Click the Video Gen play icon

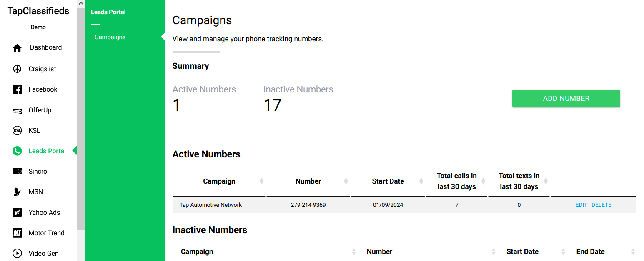click(x=17, y=253)
